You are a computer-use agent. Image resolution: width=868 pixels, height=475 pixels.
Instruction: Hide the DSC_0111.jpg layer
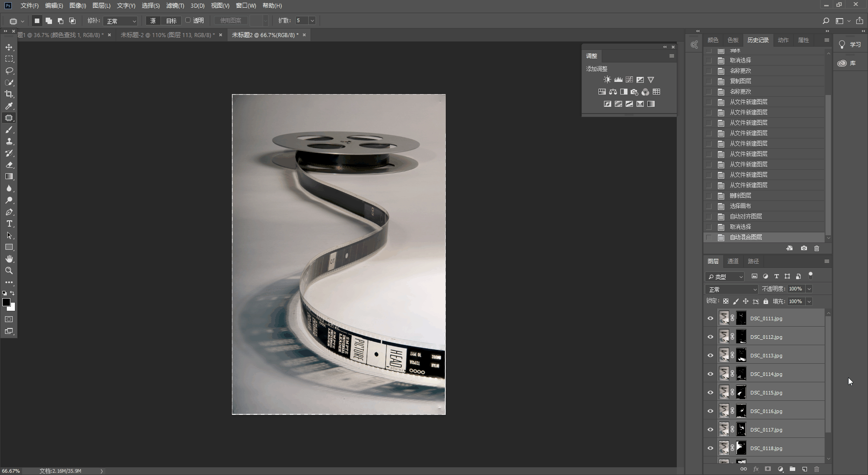coord(710,318)
